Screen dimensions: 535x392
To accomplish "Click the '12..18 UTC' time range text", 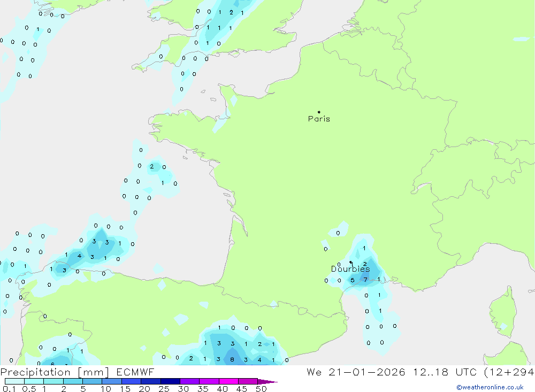I will (x=445, y=372).
